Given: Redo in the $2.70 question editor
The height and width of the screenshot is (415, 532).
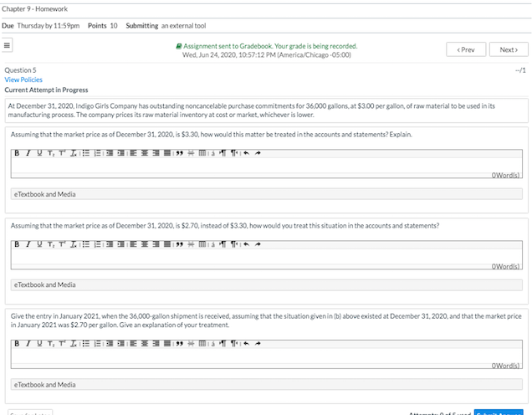Looking at the screenshot, I should pos(258,244).
